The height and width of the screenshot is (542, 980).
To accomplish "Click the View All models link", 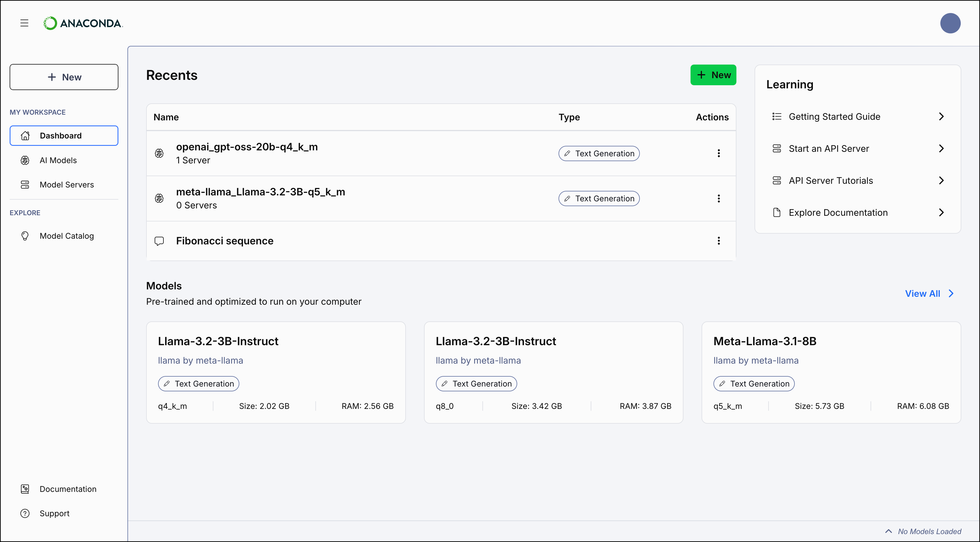I will click(924, 293).
